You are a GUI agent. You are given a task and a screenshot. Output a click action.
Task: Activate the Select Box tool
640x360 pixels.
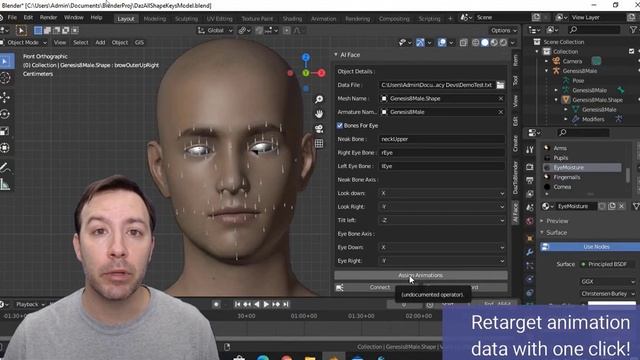pyautogui.click(x=6, y=61)
